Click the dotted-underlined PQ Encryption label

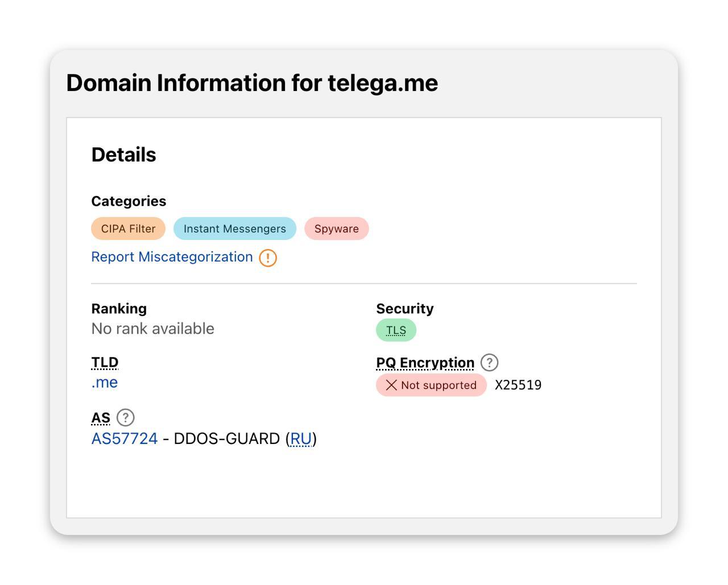click(x=424, y=362)
